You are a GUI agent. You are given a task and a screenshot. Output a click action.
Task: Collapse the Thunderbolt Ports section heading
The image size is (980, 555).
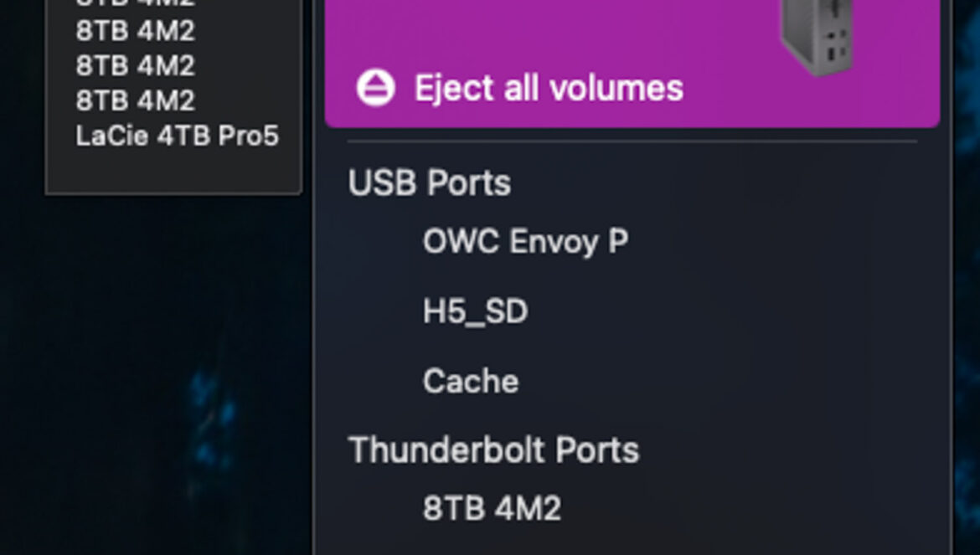point(493,450)
